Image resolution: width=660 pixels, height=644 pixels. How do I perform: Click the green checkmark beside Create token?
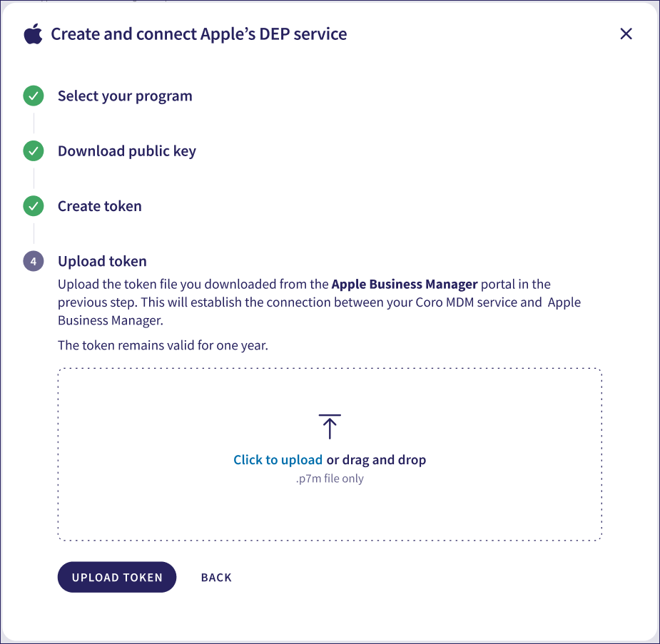tap(34, 206)
